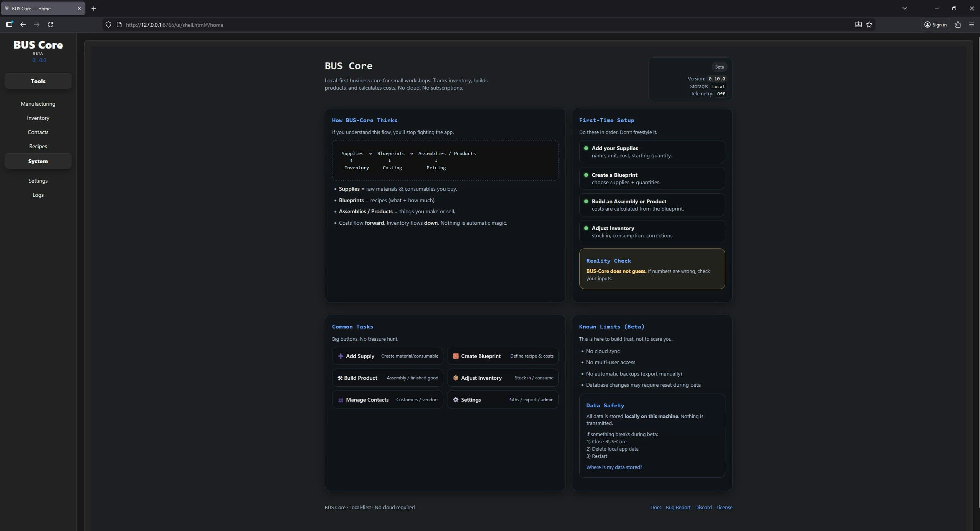This screenshot has height=531, width=980.
Task: Collapse the Tools section in the sidebar
Action: coord(38,81)
